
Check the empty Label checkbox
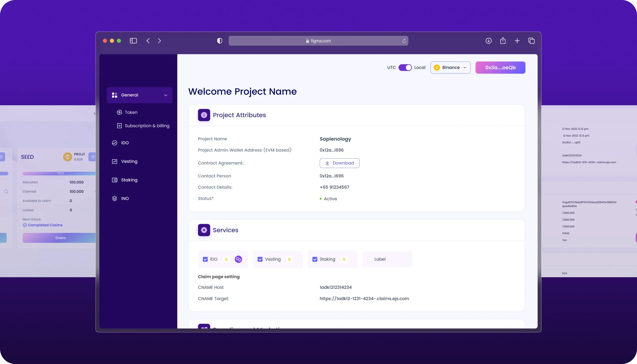click(370, 259)
